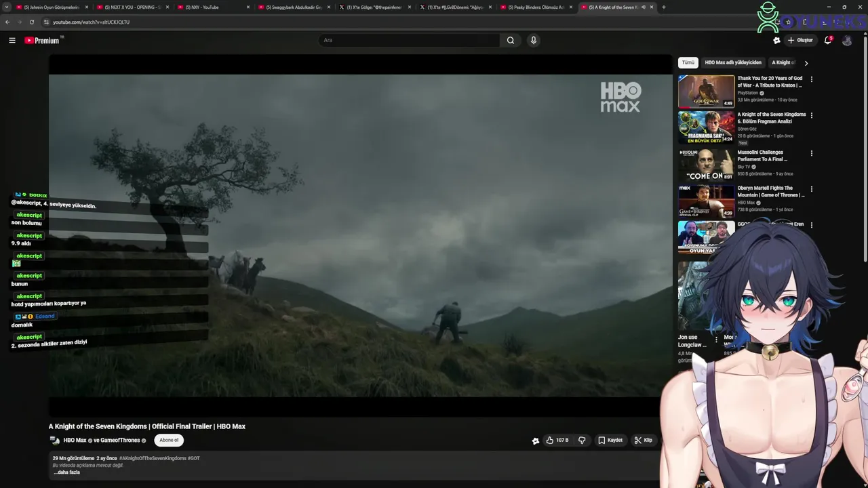The width and height of the screenshot is (868, 488).
Task: Switch to Jahrein Oyun Görüşmeleri tab
Action: point(51,7)
